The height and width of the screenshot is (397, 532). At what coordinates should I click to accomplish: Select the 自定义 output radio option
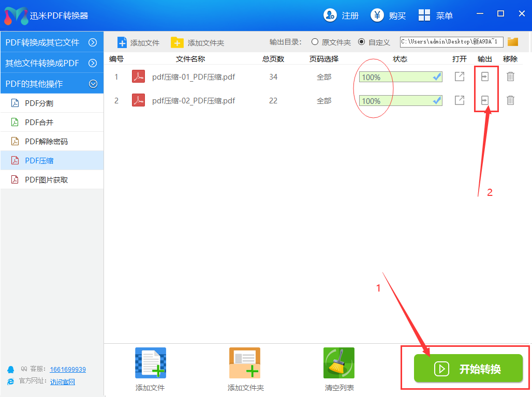pyautogui.click(x=361, y=42)
